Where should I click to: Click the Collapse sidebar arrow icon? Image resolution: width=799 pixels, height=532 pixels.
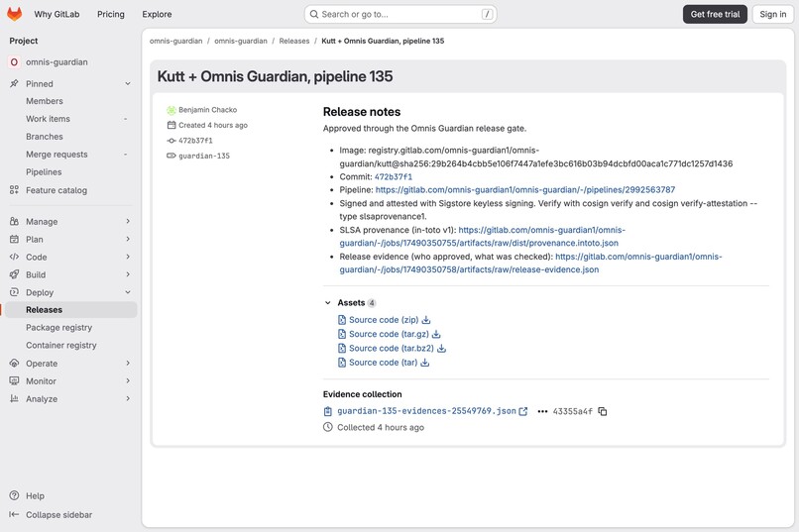14,515
